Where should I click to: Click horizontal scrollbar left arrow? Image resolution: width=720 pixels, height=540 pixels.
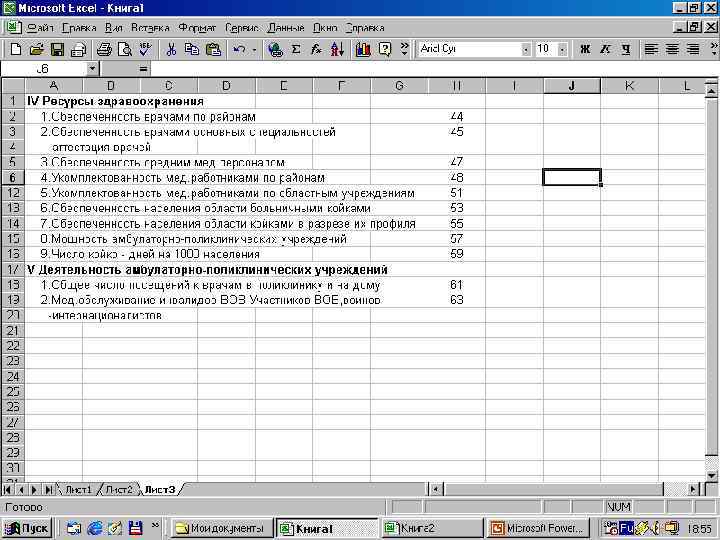pyautogui.click(x=435, y=489)
